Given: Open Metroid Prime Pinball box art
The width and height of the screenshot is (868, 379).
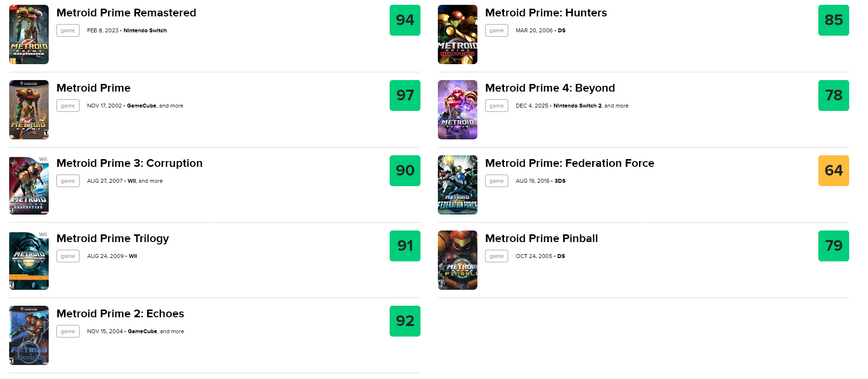Looking at the screenshot, I should (x=457, y=260).
